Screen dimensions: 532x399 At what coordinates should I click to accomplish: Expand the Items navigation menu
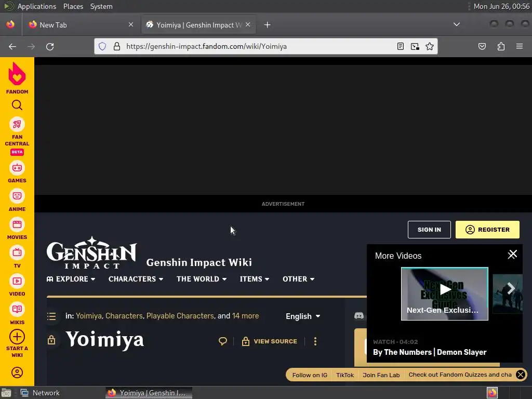pos(255,279)
